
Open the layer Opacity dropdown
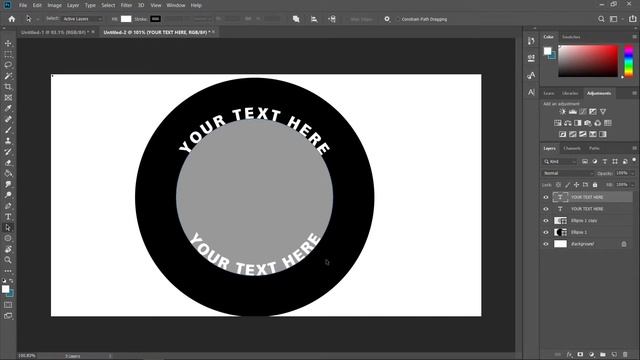tap(632, 173)
